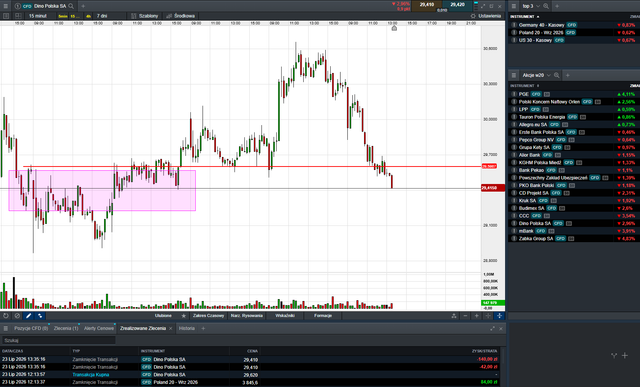Image resolution: width=640 pixels, height=387 pixels.
Task: Expand the chart window to full size
Action: [483, 6]
